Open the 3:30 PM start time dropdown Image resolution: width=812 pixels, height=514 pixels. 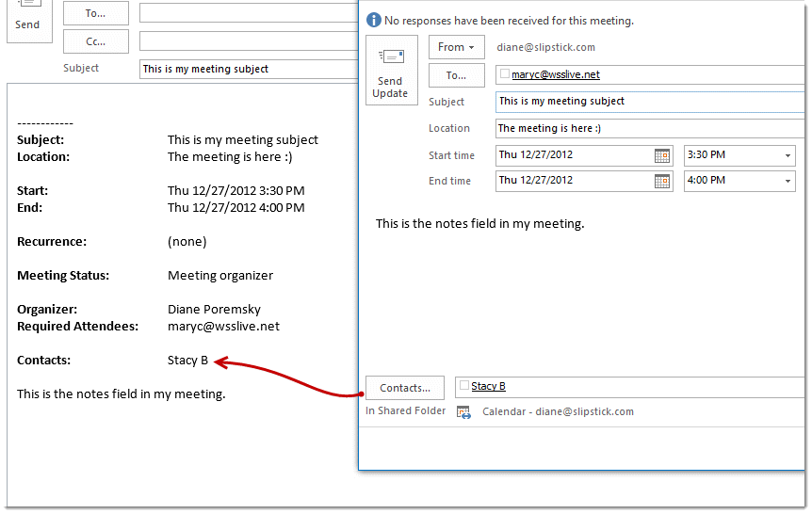click(x=787, y=155)
